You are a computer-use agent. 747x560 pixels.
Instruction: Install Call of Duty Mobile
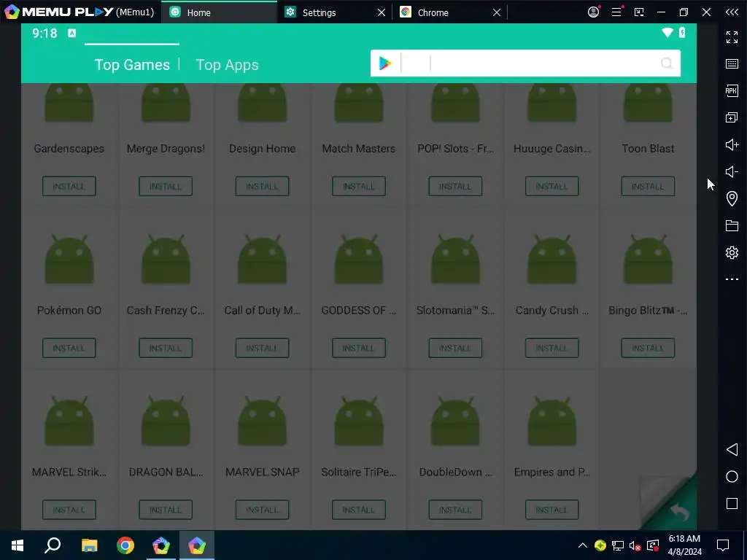pos(262,348)
